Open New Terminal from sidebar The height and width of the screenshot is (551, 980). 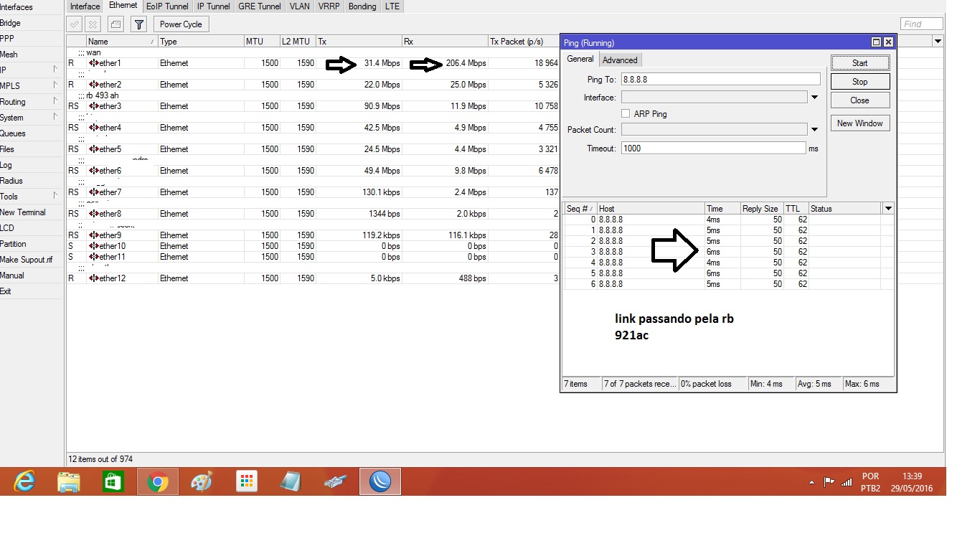coord(23,212)
